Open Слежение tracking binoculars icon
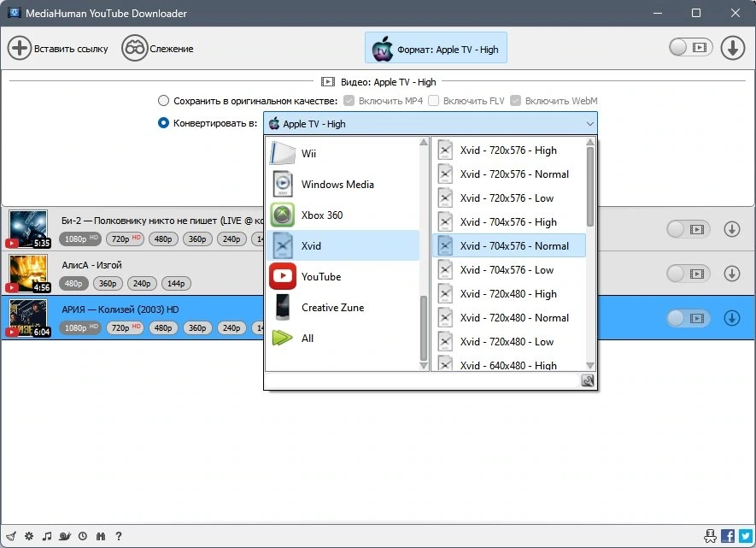 click(134, 48)
